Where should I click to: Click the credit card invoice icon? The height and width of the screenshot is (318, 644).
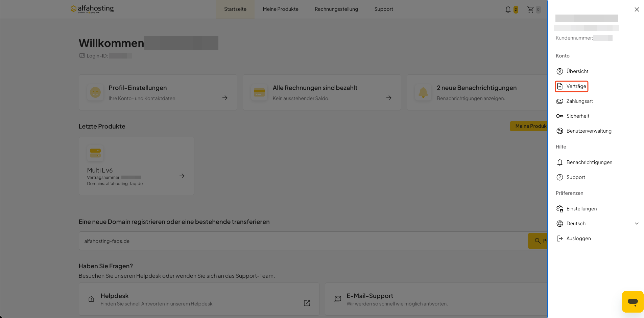click(259, 92)
